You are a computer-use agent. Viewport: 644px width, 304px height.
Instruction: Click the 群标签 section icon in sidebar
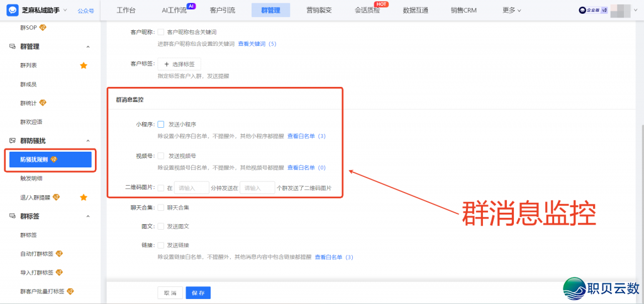pyautogui.click(x=13, y=216)
